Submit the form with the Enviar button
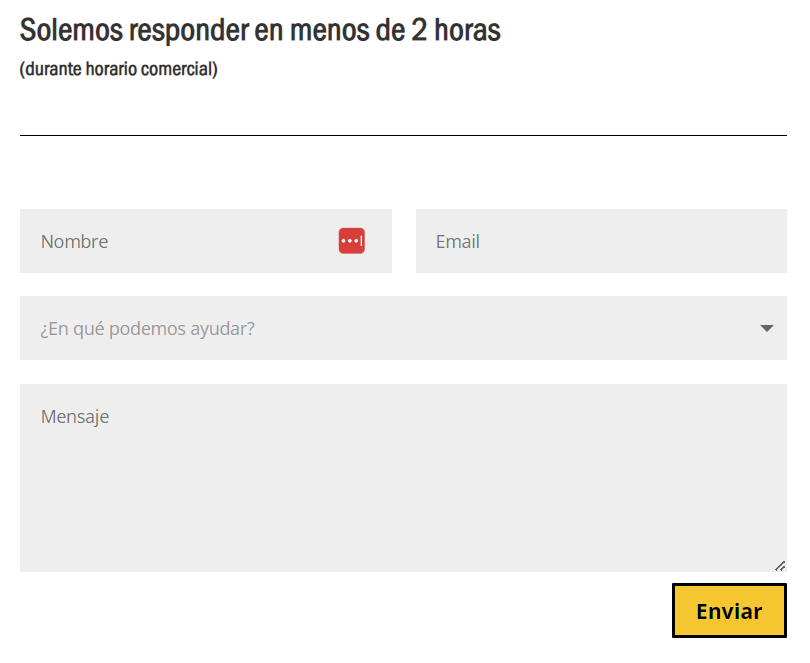 tap(729, 610)
